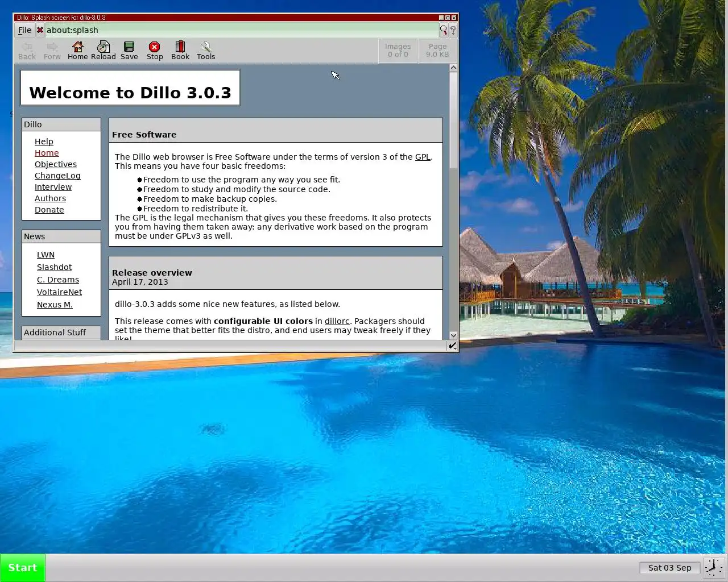Open the Tools menu icon
The height and width of the screenshot is (582, 728).
tap(206, 51)
